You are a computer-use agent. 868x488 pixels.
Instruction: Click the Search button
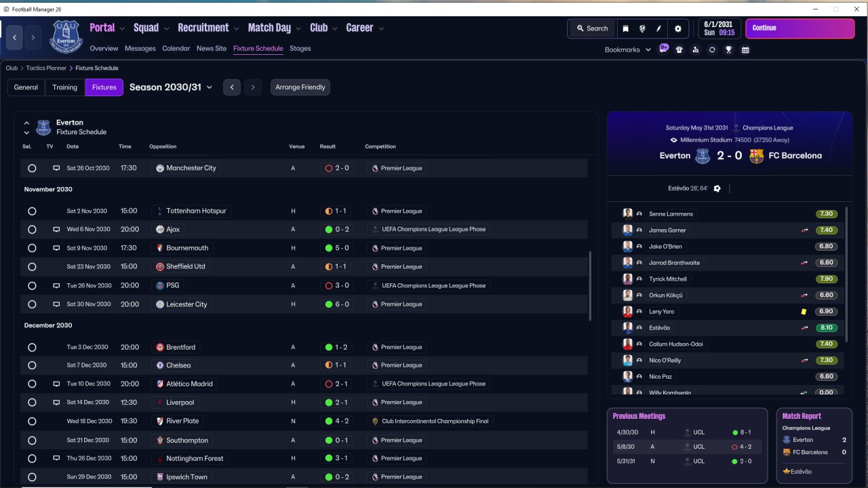click(x=591, y=28)
